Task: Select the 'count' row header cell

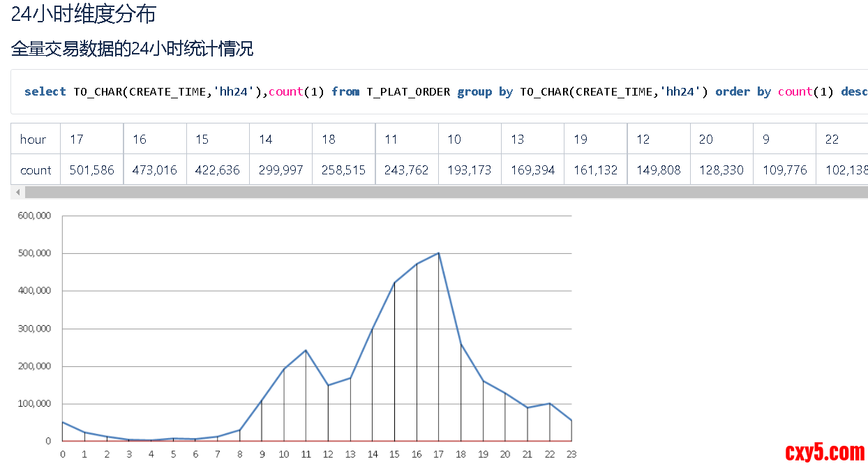Action: pos(35,170)
